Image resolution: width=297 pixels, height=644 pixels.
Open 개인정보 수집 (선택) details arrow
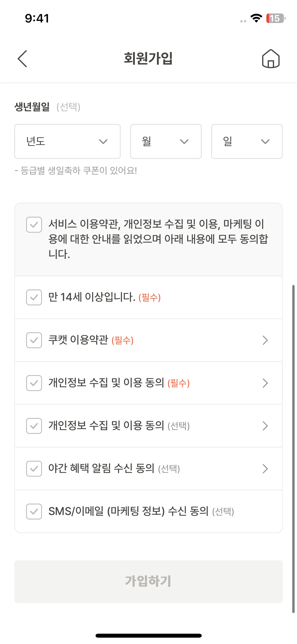265,426
